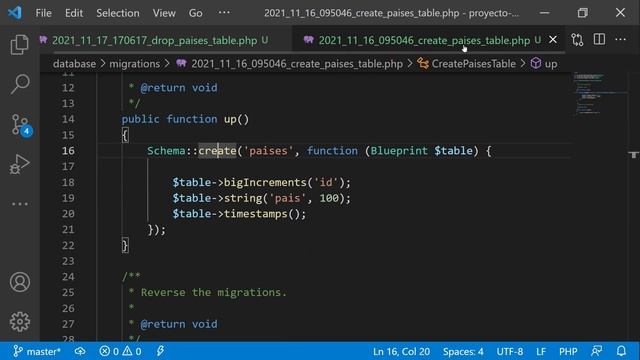Screen dimensions: 640x360
Task: Open Changes compare icon in editor toolbar
Action: tap(577, 40)
